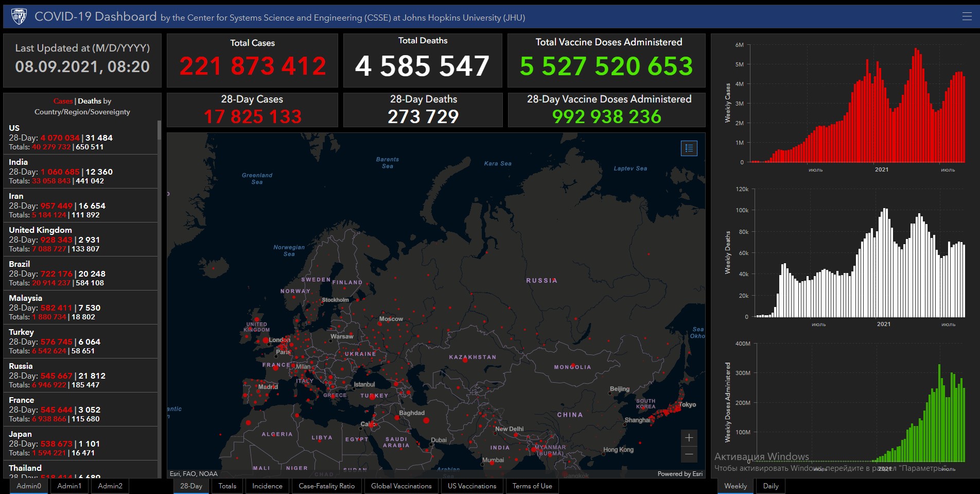Switch to Admin0 tab
The width and height of the screenshot is (980, 494).
coord(29,486)
